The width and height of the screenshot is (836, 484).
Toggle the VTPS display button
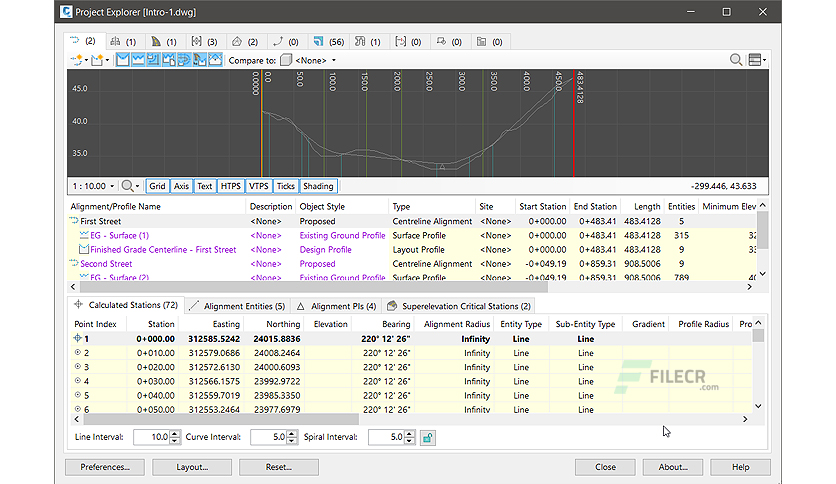259,186
